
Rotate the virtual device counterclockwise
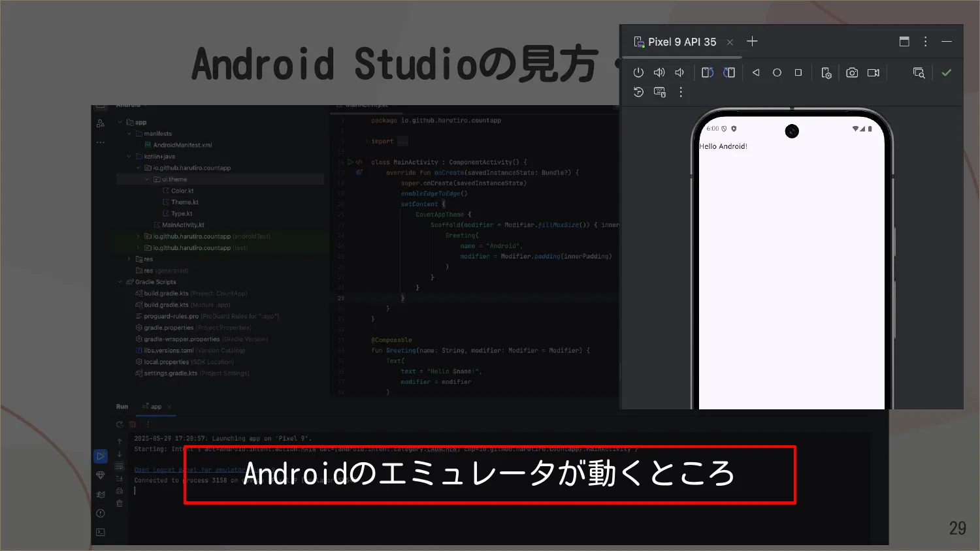[707, 72]
